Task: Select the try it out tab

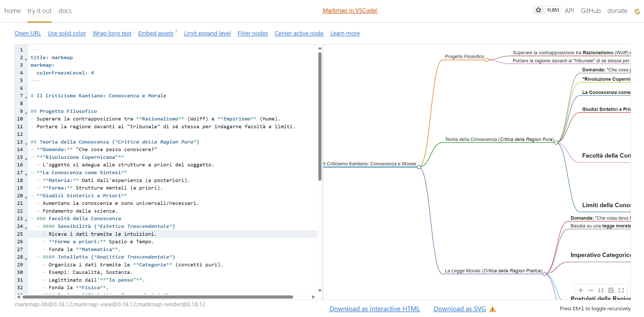Action: point(39,11)
